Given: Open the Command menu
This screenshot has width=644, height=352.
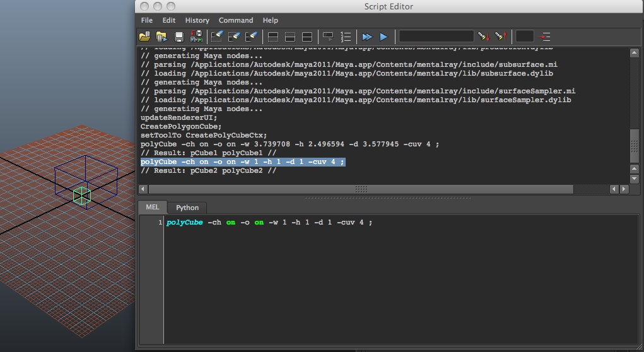Looking at the screenshot, I should click(236, 20).
